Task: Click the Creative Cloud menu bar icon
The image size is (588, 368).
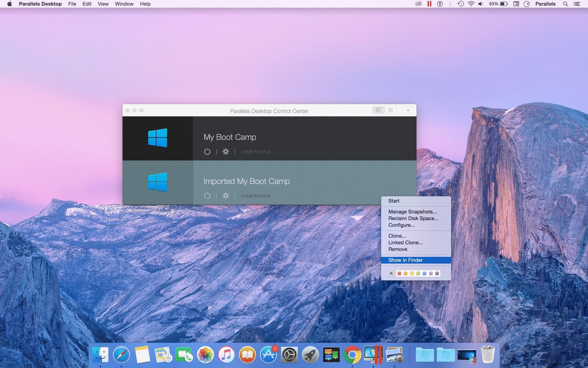Action: 419,4
